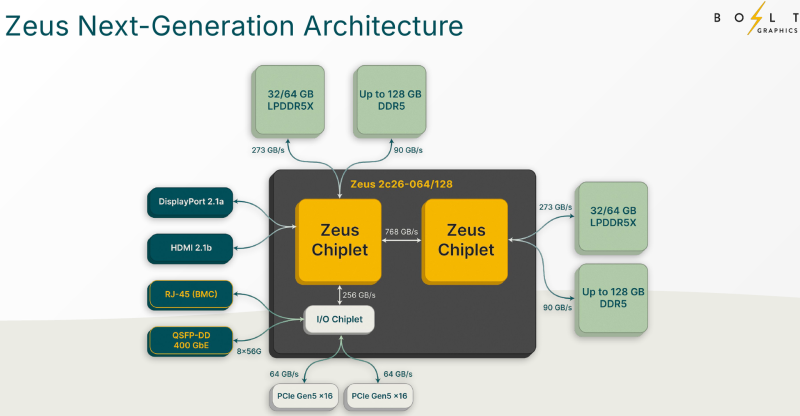This screenshot has height=416, width=800.
Task: Click the QSFP-DD 400 GbE box
Action: tap(190, 341)
